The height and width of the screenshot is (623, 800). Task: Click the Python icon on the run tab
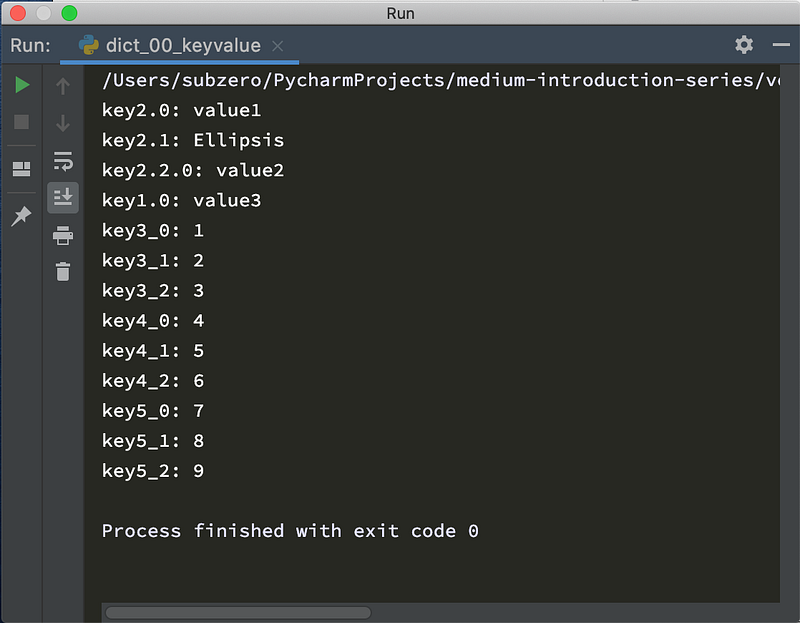(89, 45)
